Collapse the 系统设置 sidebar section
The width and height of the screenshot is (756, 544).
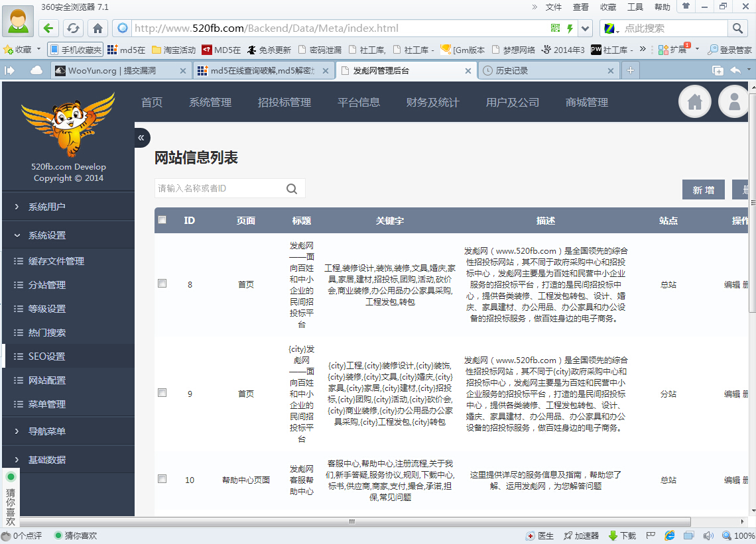pos(68,235)
